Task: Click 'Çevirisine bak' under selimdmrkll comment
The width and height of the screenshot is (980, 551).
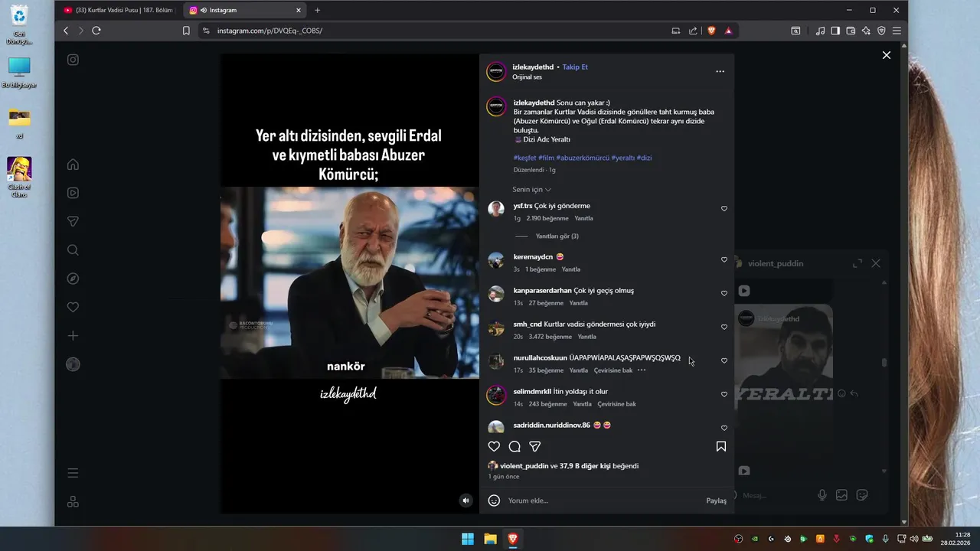Action: tap(617, 404)
